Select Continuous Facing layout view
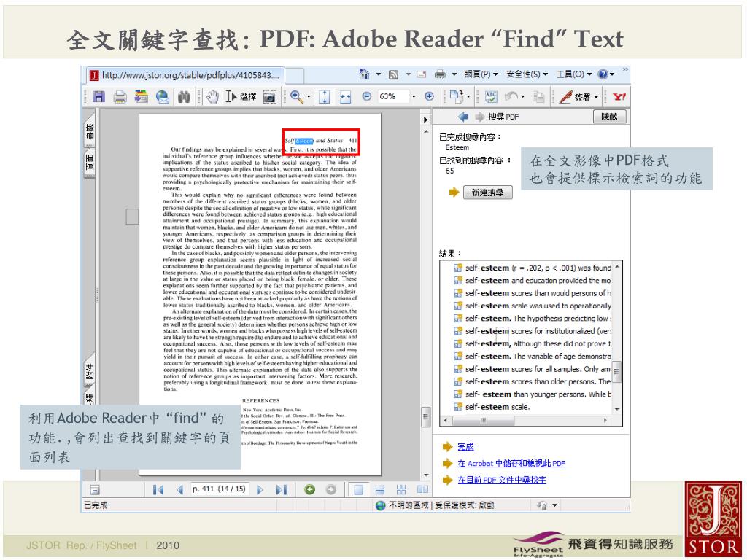The width and height of the screenshot is (747, 560). pos(401,489)
